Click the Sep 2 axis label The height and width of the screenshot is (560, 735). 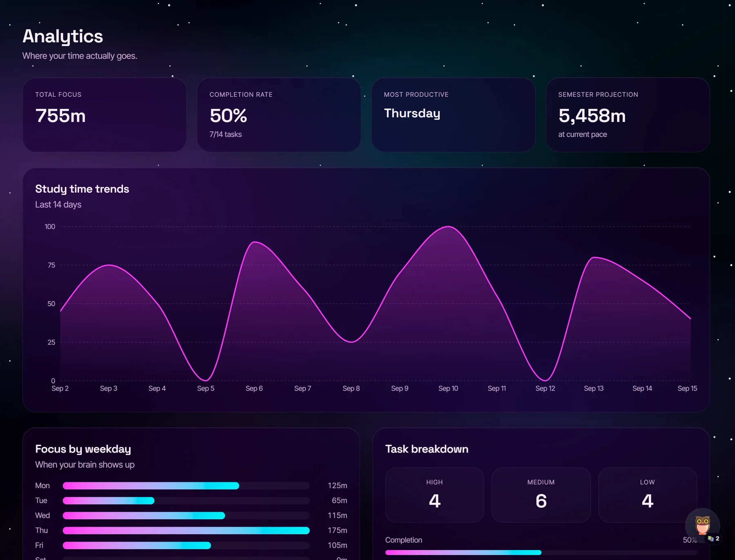tap(60, 389)
